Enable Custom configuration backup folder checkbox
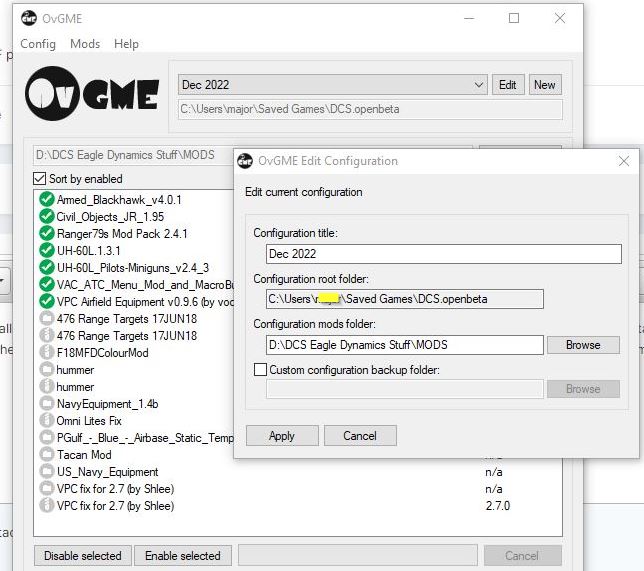Screen dimensions: 644x571 tap(260, 369)
